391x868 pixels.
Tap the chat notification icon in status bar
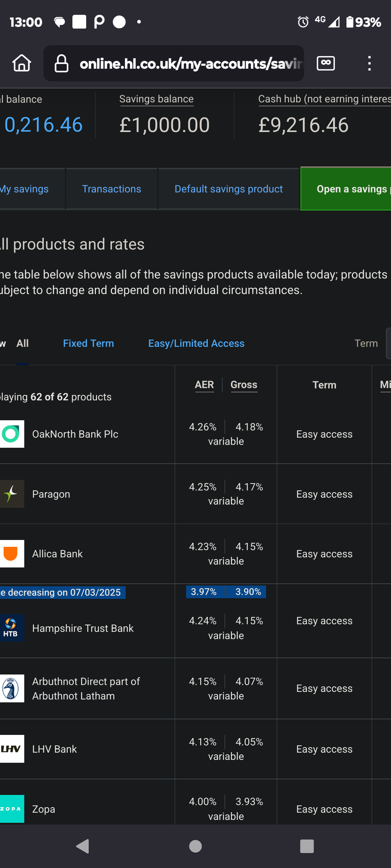tap(59, 22)
